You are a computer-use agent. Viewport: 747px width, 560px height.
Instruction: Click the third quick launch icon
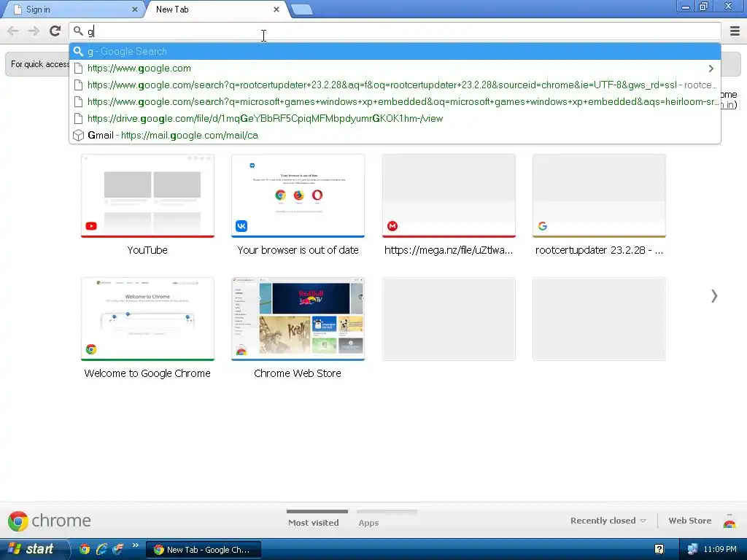click(117, 549)
